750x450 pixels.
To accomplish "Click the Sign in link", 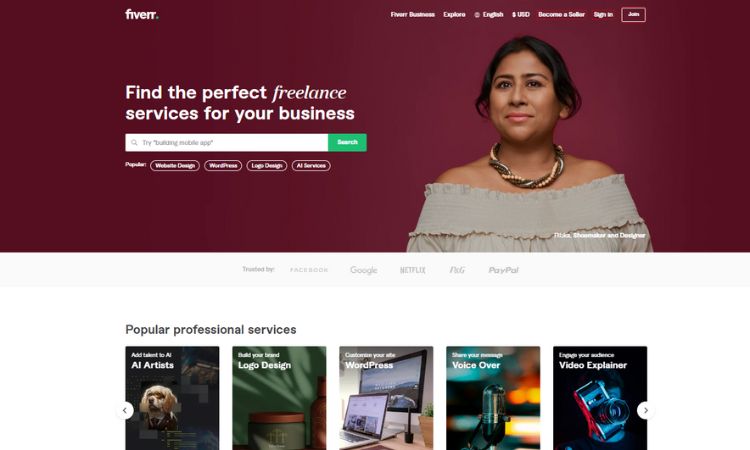I will 603,15.
